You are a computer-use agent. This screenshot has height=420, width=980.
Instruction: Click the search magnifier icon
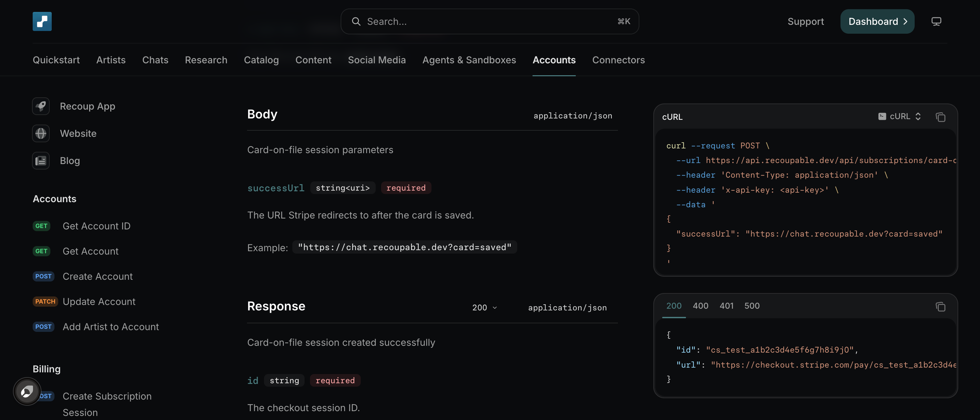coord(356,22)
